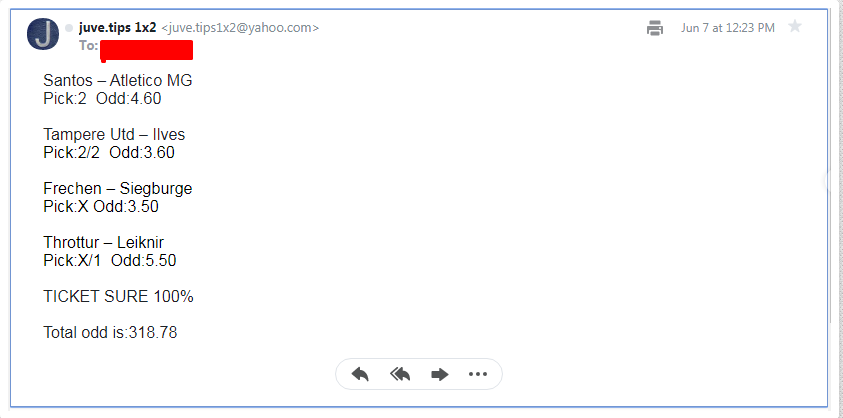The image size is (843, 418).
Task: Click the red redacted recipient address
Action: coord(146,50)
